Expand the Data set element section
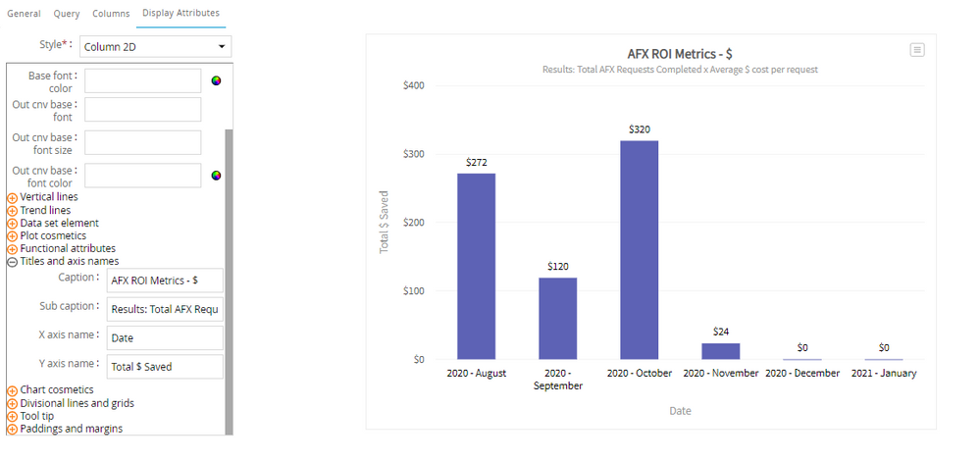This screenshot has height=461, width=980. coord(13,223)
